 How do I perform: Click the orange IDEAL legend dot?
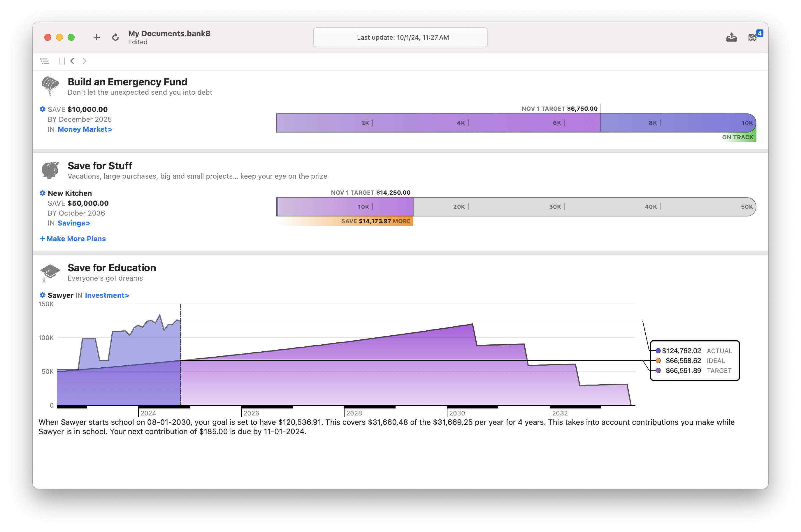(658, 361)
